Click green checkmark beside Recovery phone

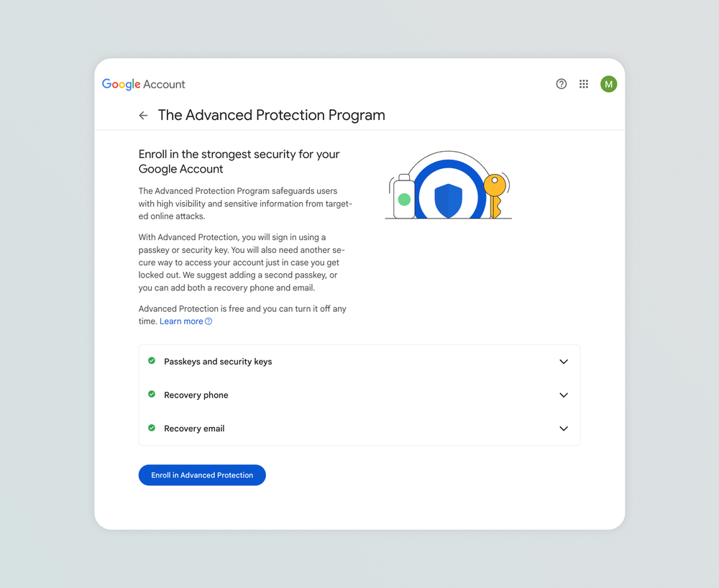point(152,394)
